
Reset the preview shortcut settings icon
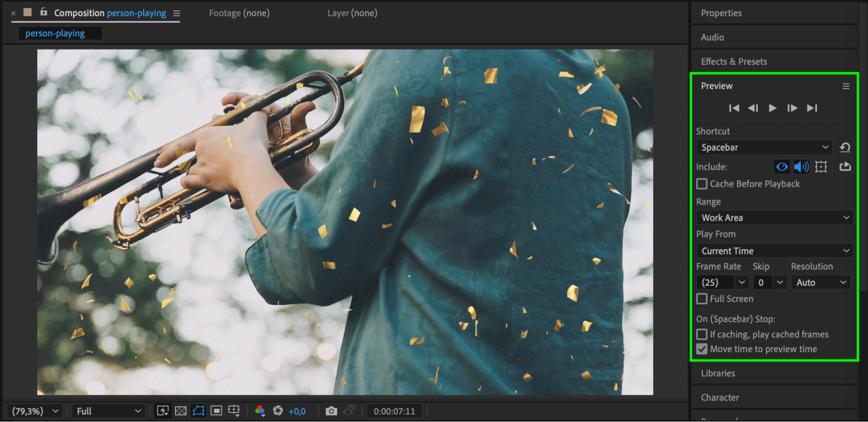click(x=845, y=147)
